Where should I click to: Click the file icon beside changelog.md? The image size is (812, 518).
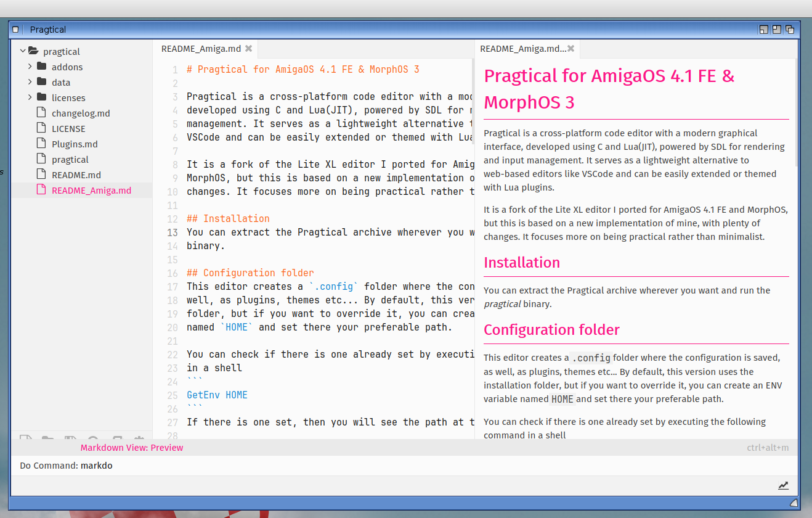pos(41,112)
